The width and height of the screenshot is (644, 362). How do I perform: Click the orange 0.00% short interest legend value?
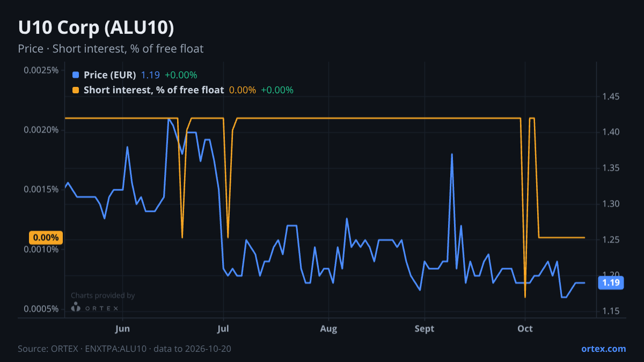point(243,90)
